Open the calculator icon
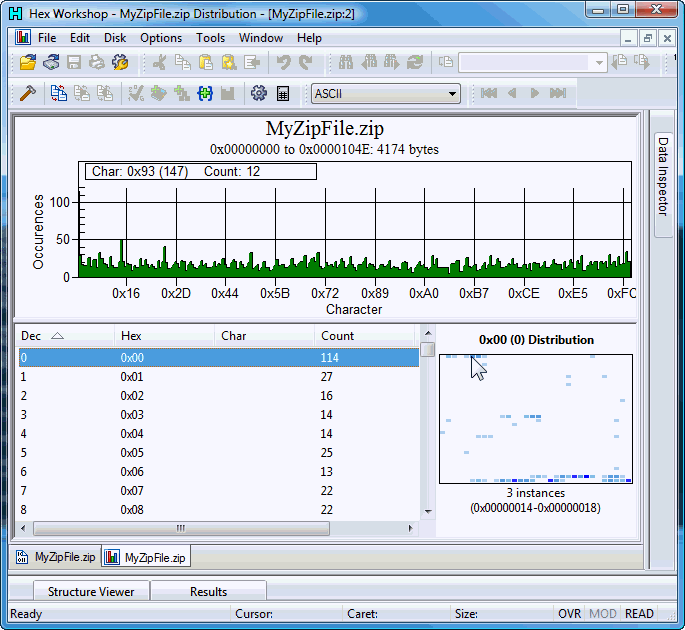 click(283, 93)
